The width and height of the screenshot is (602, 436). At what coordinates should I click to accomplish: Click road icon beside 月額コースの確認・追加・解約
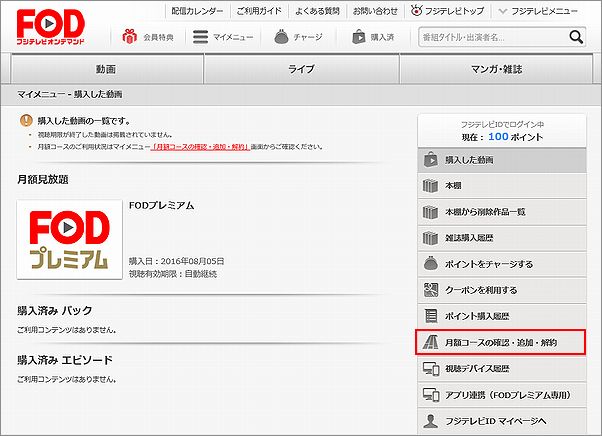click(430, 342)
